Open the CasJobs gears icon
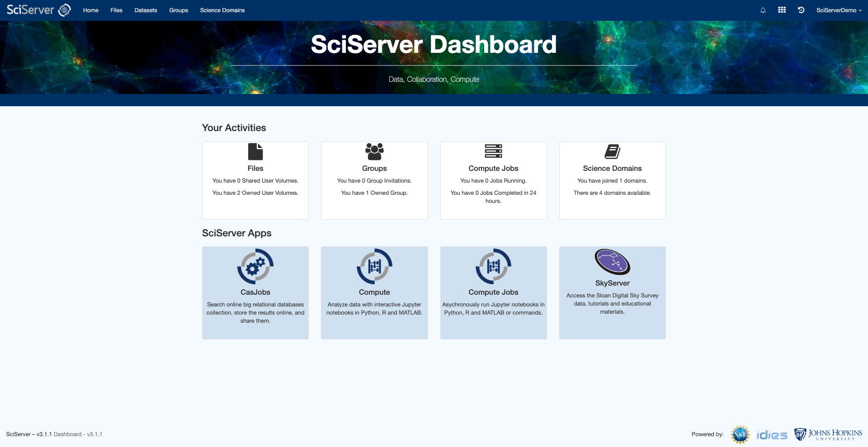The height and width of the screenshot is (447, 868). [x=255, y=266]
